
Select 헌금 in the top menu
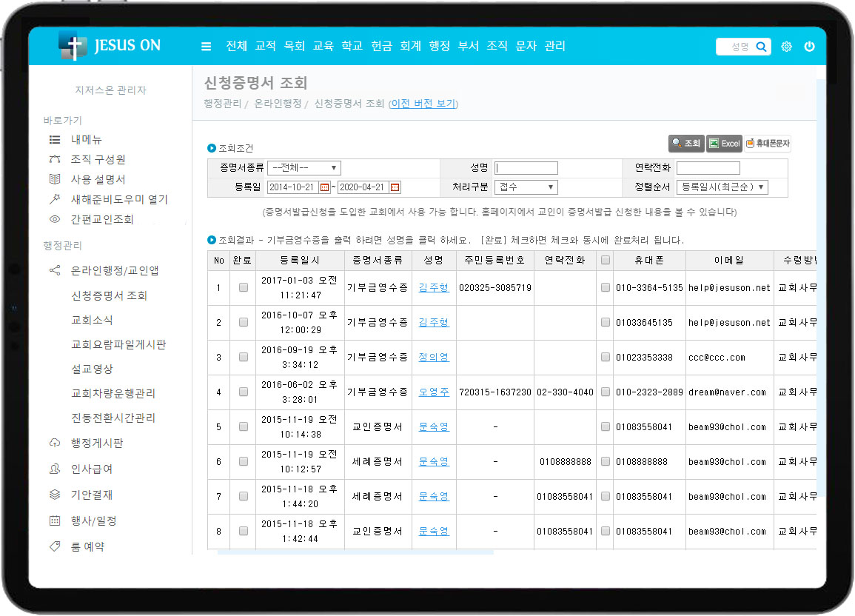pos(381,46)
